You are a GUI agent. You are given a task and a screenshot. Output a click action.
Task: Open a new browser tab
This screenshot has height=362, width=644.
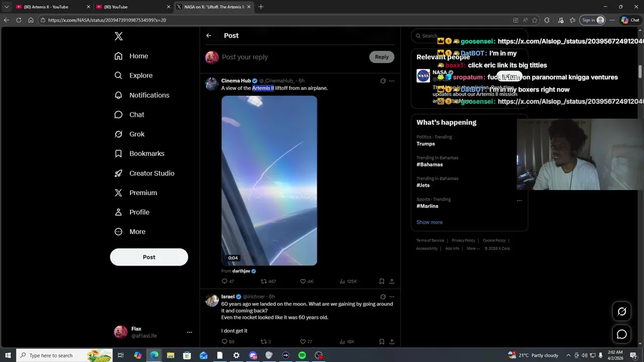[261, 7]
